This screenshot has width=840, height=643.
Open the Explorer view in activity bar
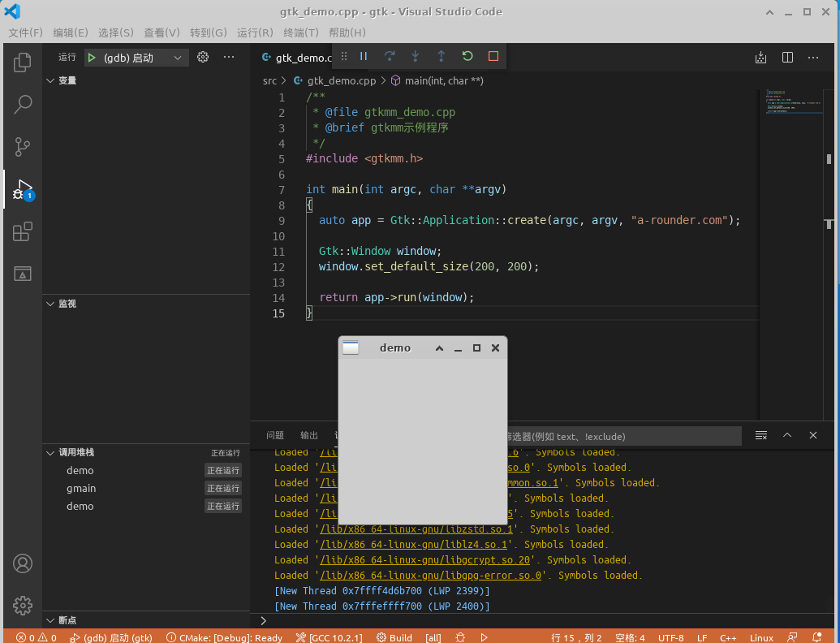coord(23,63)
